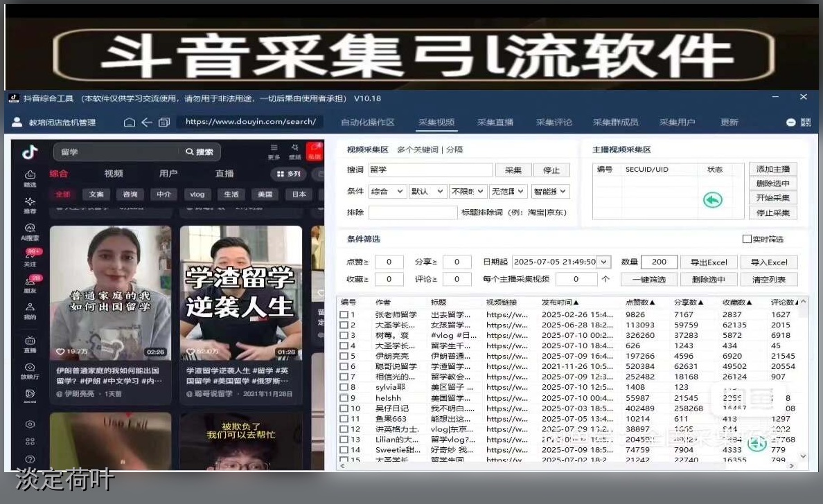Expand the 默认 sort dropdown

(427, 191)
